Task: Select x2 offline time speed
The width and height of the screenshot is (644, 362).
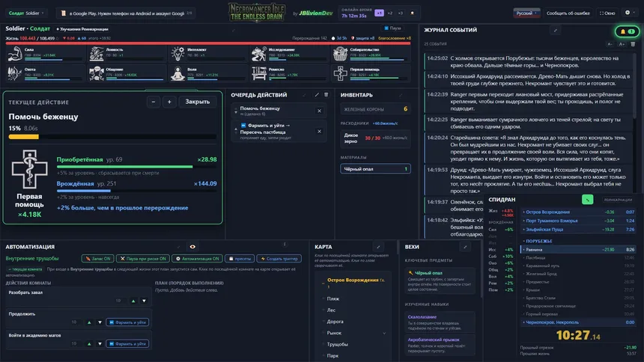Action: (x=389, y=13)
